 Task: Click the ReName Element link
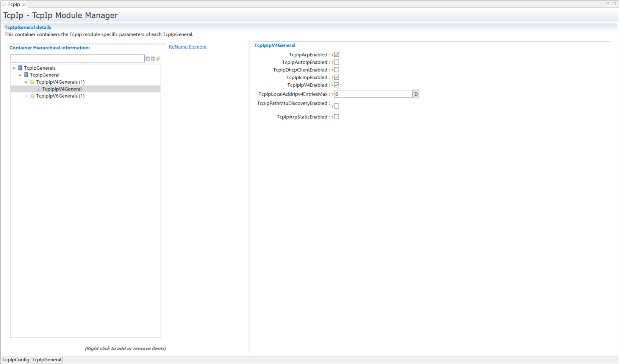(x=188, y=47)
